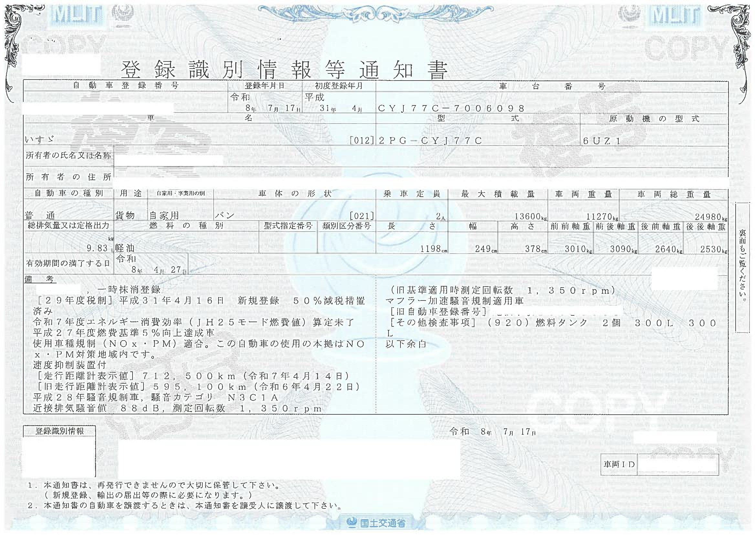Select the maker name いすゞ

[40, 140]
